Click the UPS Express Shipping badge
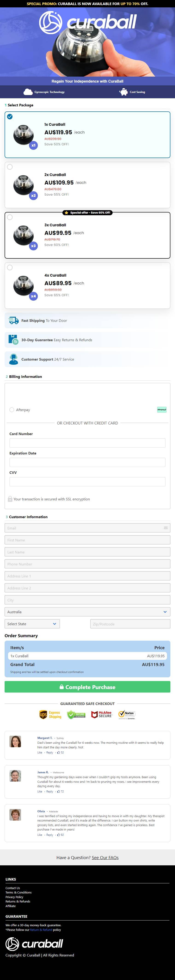Image resolution: width=175 pixels, height=980 pixels. pos(50,715)
